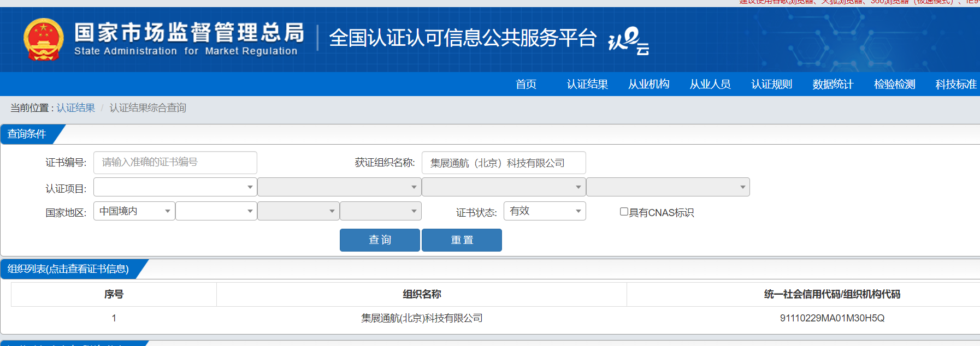
Task: Click the 查询 search button
Action: pos(380,240)
